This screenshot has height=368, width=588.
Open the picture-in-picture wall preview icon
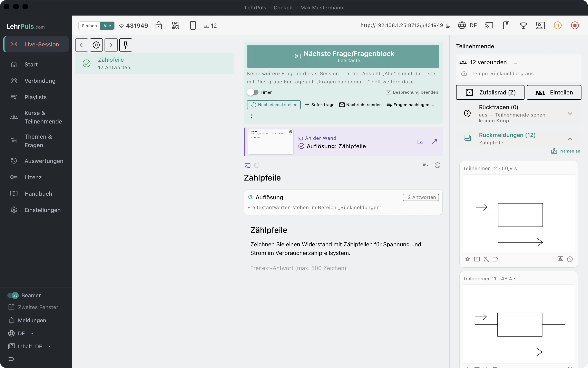420,142
